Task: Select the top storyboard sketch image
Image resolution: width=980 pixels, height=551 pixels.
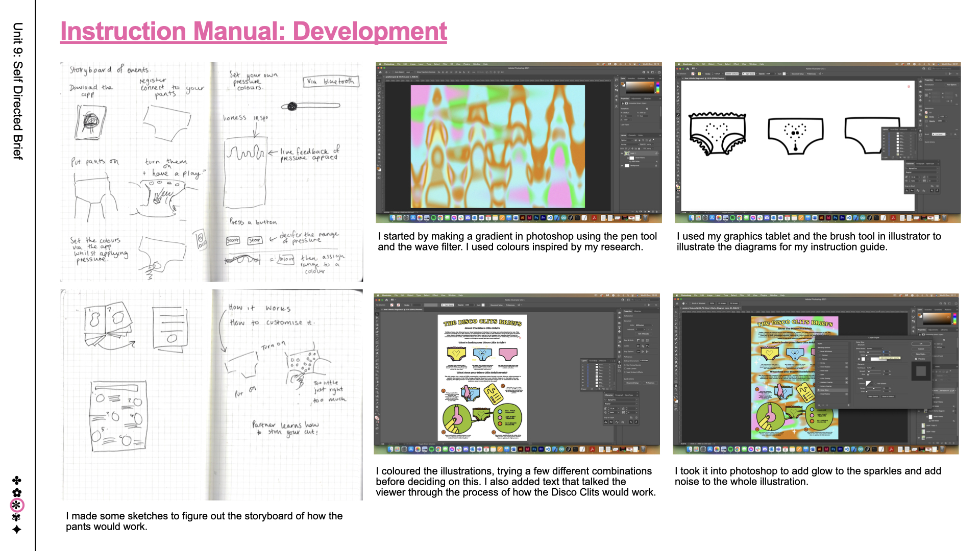Action: pos(211,172)
